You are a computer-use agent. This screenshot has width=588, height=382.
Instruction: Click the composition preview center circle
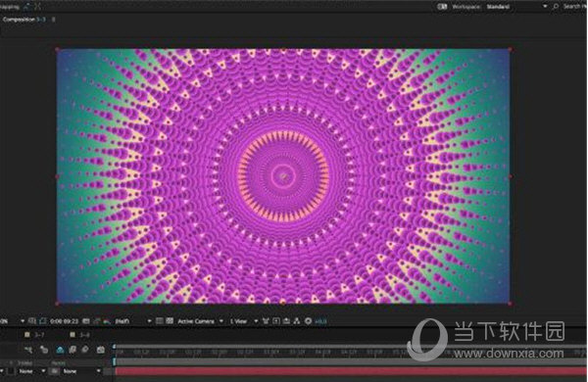(x=283, y=175)
